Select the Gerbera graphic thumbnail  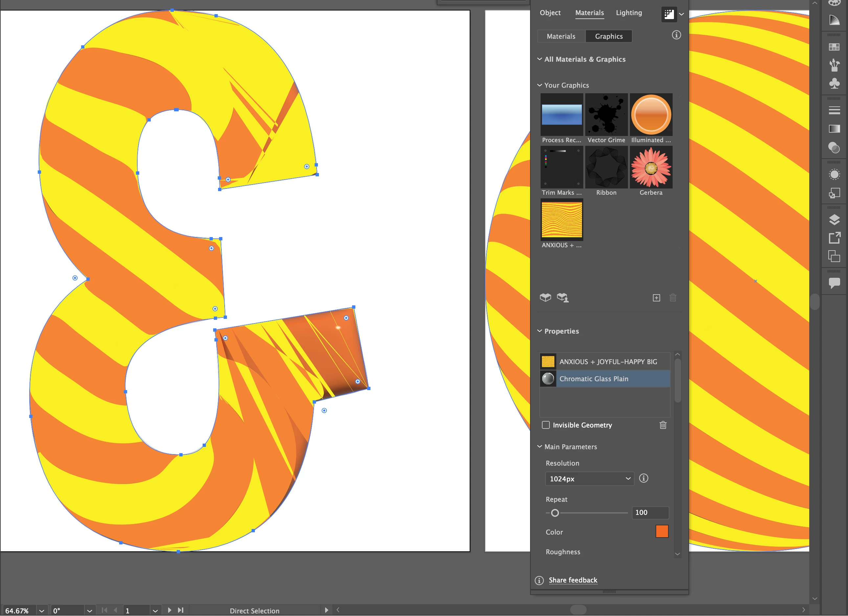(651, 167)
